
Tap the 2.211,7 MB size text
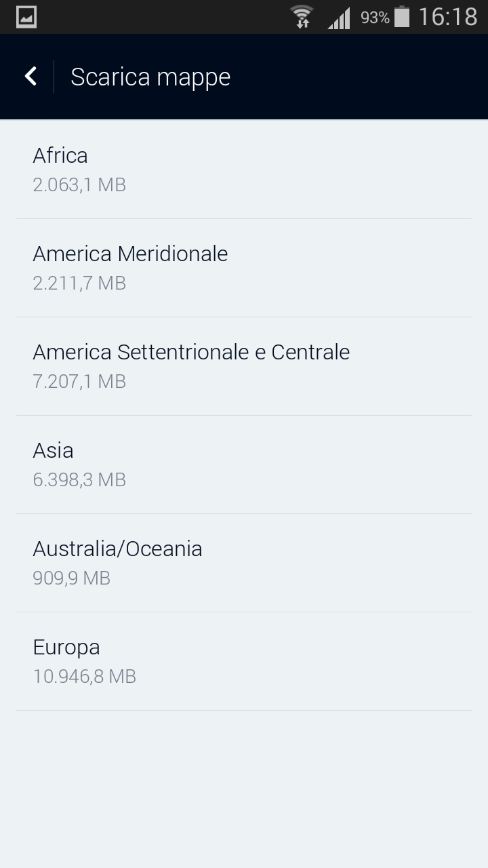coord(79,283)
